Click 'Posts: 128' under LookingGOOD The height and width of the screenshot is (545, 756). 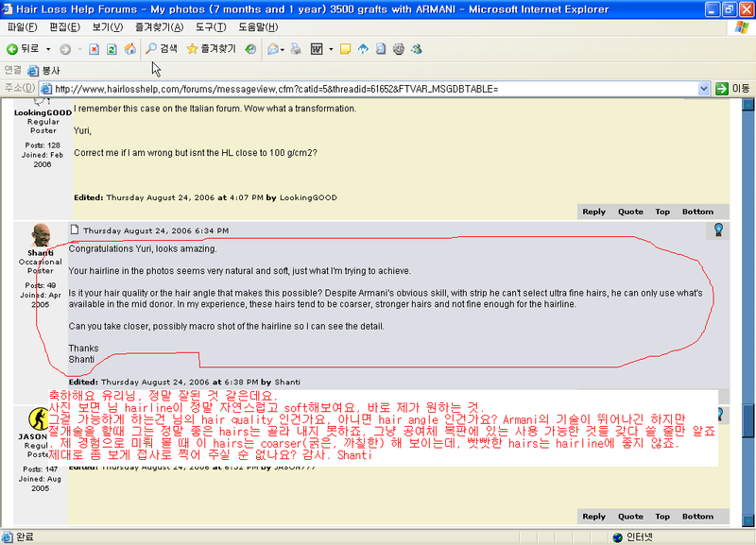point(43,145)
